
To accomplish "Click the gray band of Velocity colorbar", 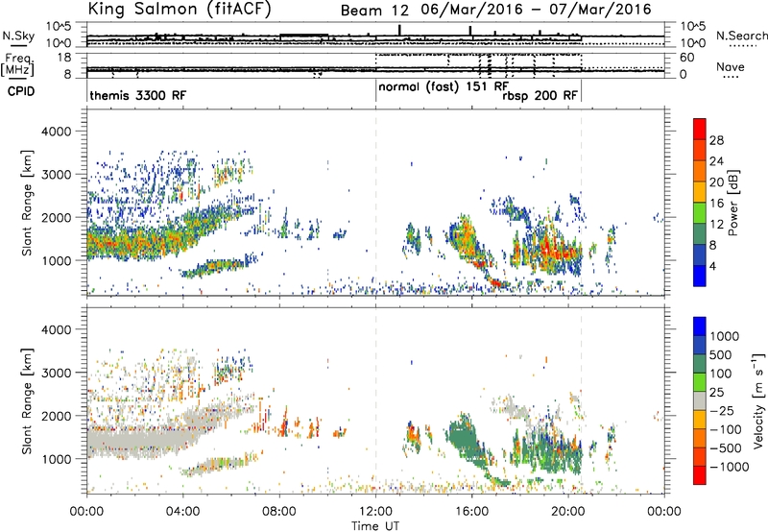I will coord(700,401).
